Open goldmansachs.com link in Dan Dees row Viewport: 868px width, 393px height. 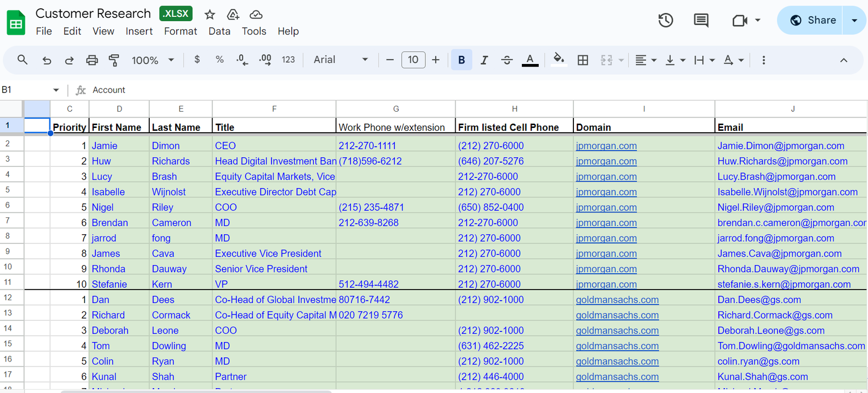617,300
